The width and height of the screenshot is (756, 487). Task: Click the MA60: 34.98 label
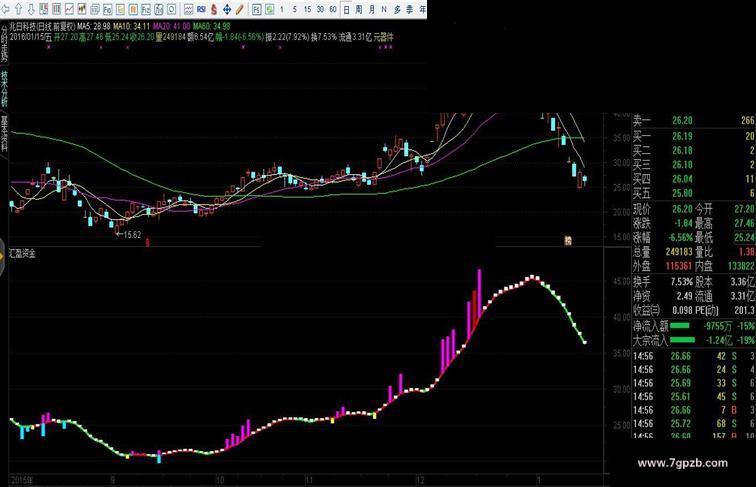coord(211,26)
